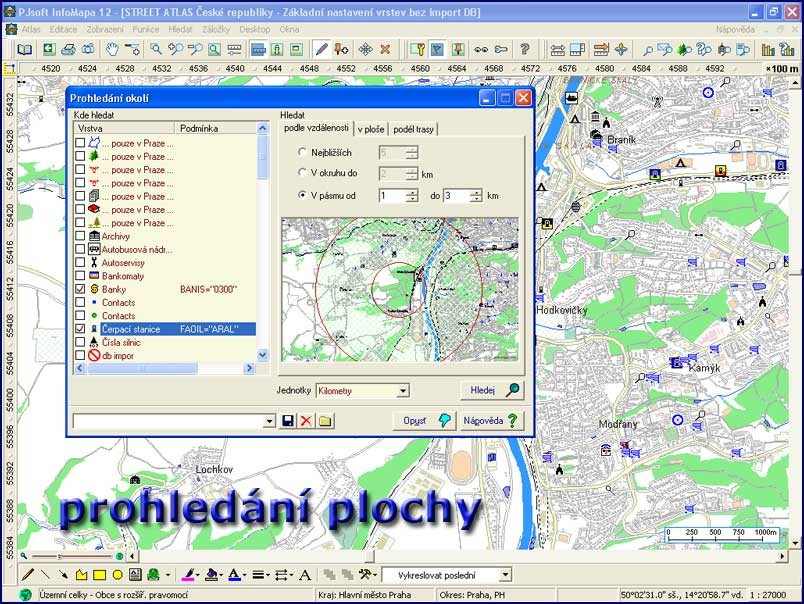Viewport: 804px width, 604px height.
Task: Open the line ends style dropdown arrow
Action: pyautogui.click(x=291, y=575)
